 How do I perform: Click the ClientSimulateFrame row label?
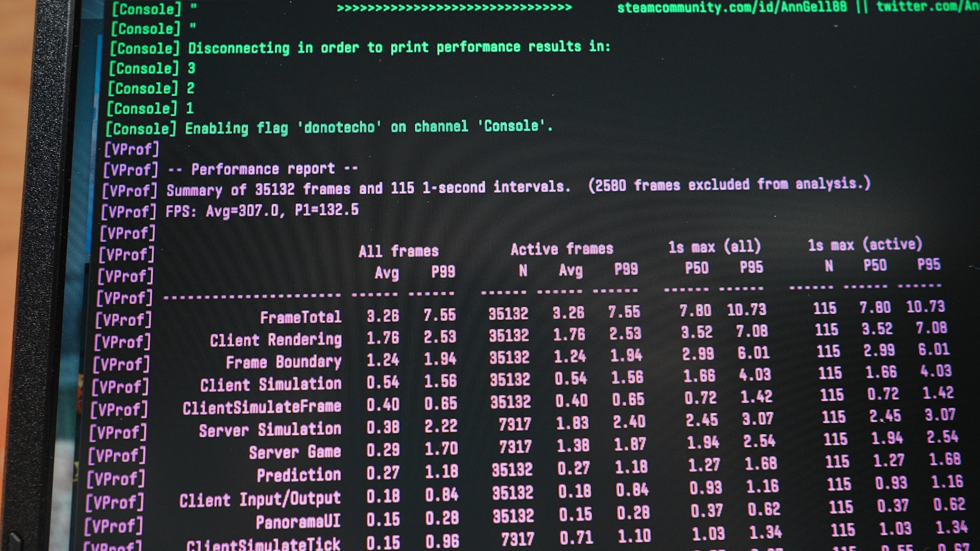(262, 408)
